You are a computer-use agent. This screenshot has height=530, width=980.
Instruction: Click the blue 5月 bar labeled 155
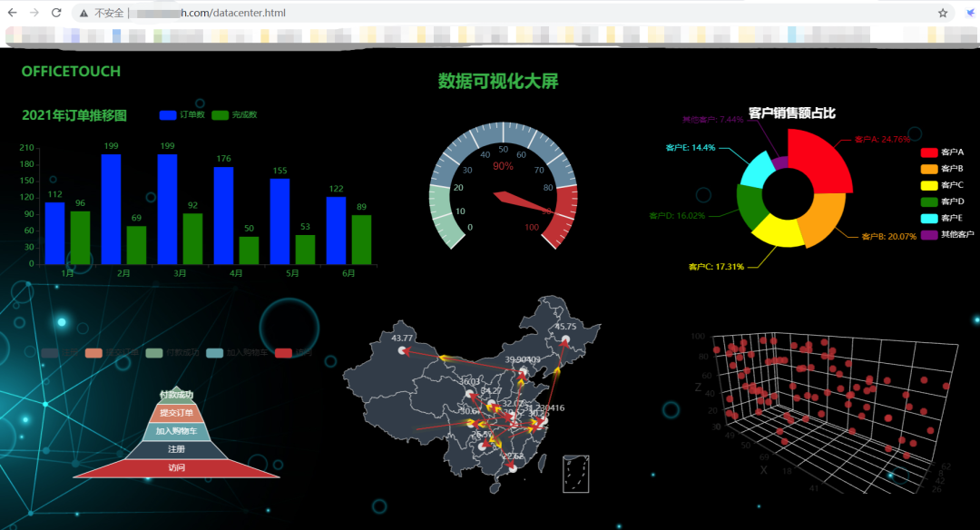[280, 221]
